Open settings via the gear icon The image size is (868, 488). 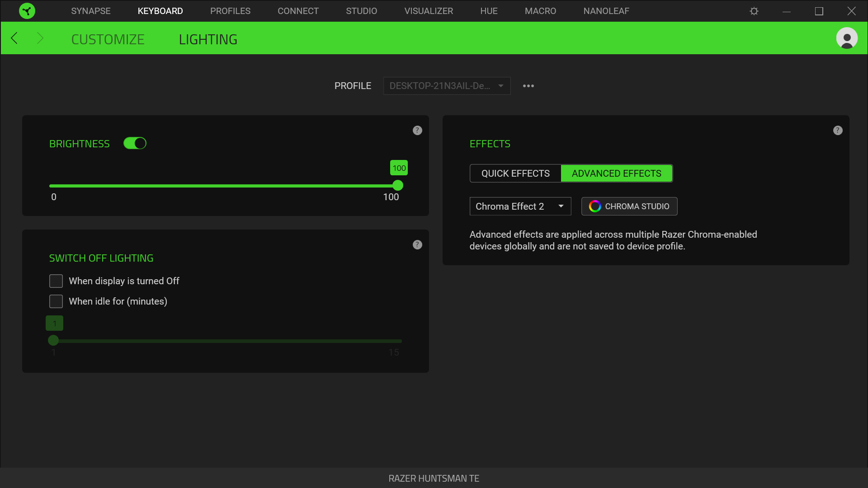click(x=754, y=11)
